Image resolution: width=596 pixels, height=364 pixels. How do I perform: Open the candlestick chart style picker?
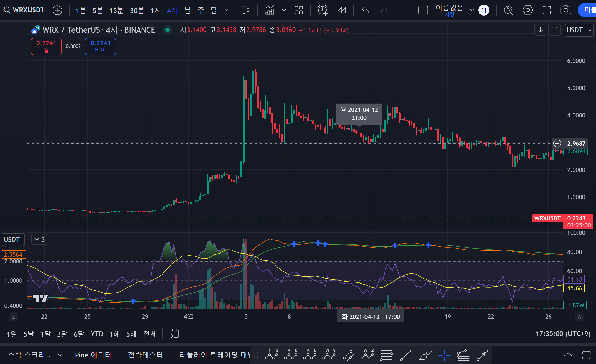(246, 10)
